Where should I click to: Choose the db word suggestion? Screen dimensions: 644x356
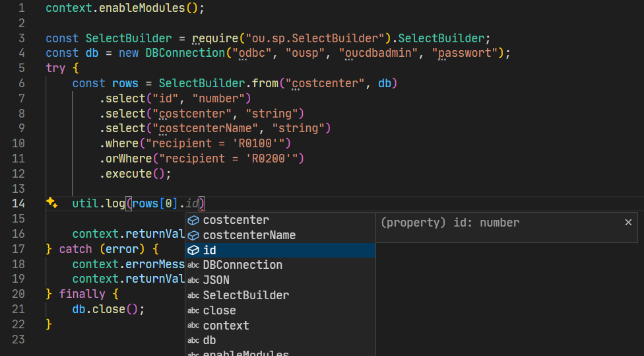280,340
